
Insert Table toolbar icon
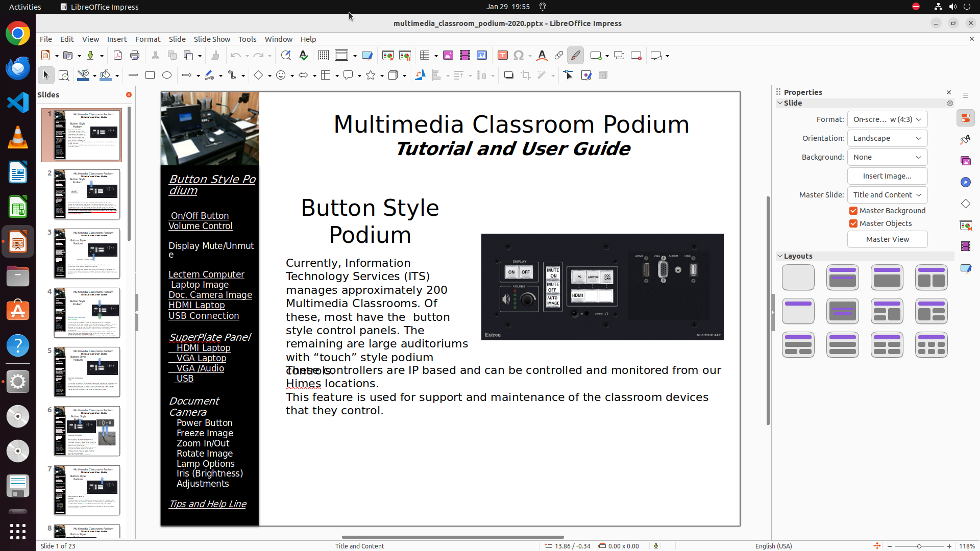(424, 56)
